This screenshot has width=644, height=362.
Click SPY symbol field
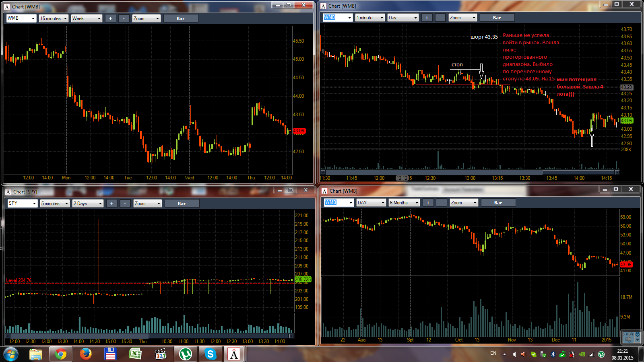pos(23,204)
